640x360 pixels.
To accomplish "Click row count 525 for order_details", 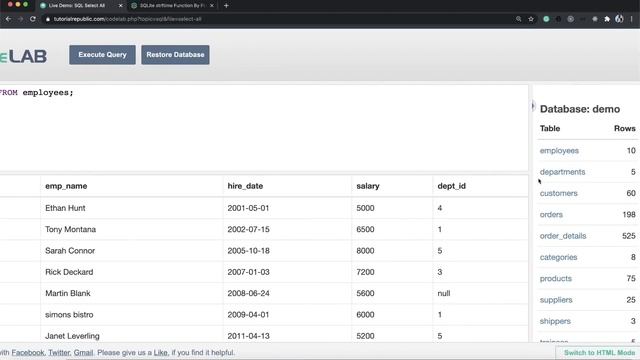I will (629, 236).
